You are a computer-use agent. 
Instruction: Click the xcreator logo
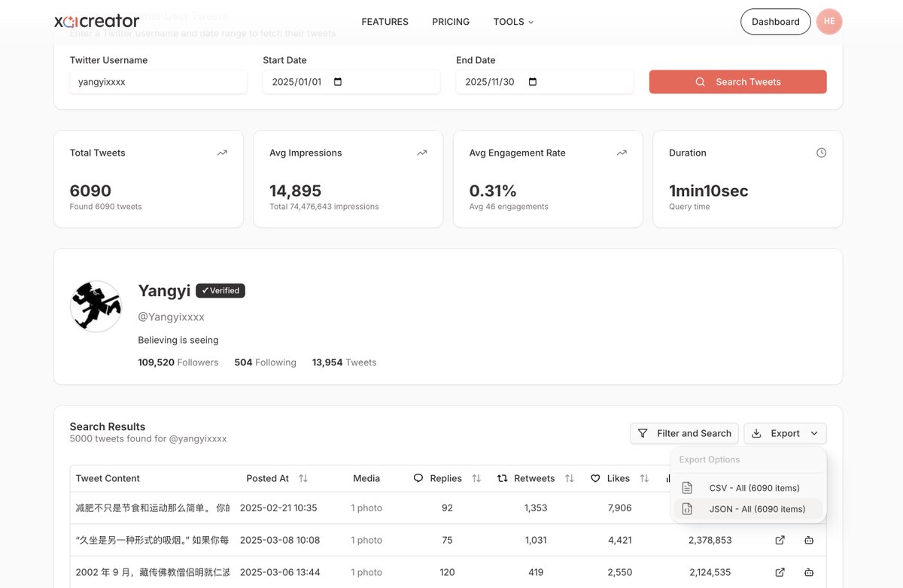[x=97, y=22]
